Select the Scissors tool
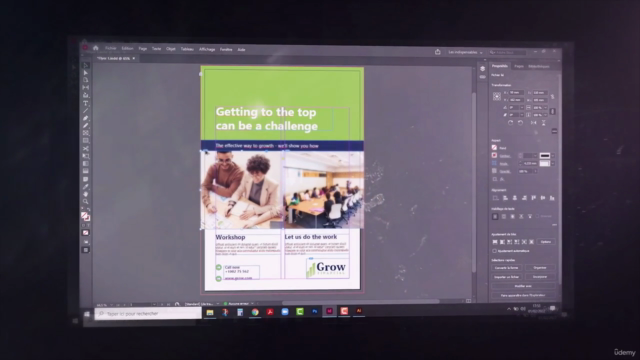 86,148
